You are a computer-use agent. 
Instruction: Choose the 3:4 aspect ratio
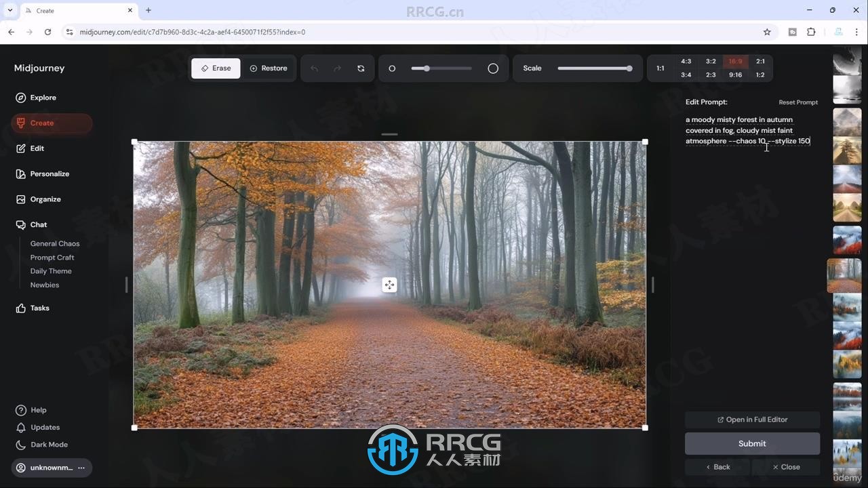(686, 75)
